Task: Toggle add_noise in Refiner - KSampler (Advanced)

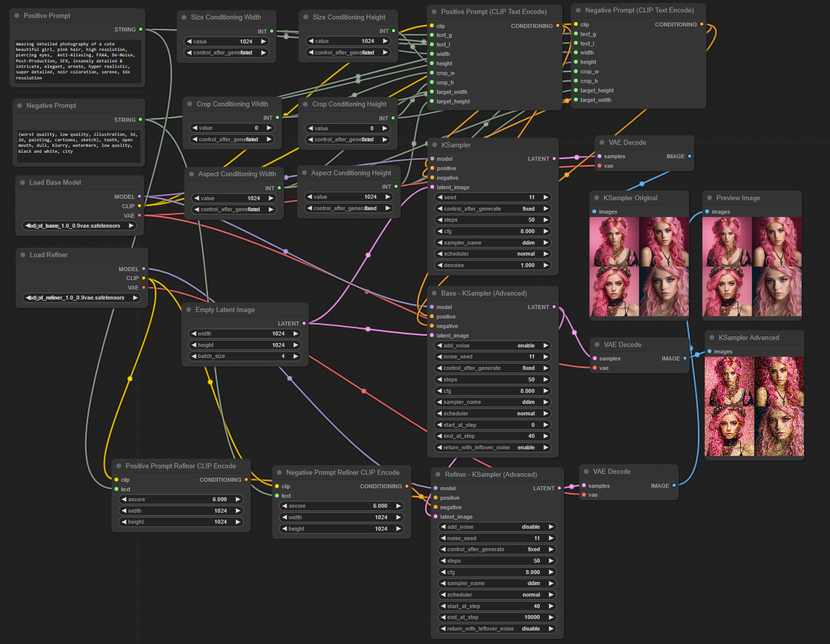Action: pos(497,527)
